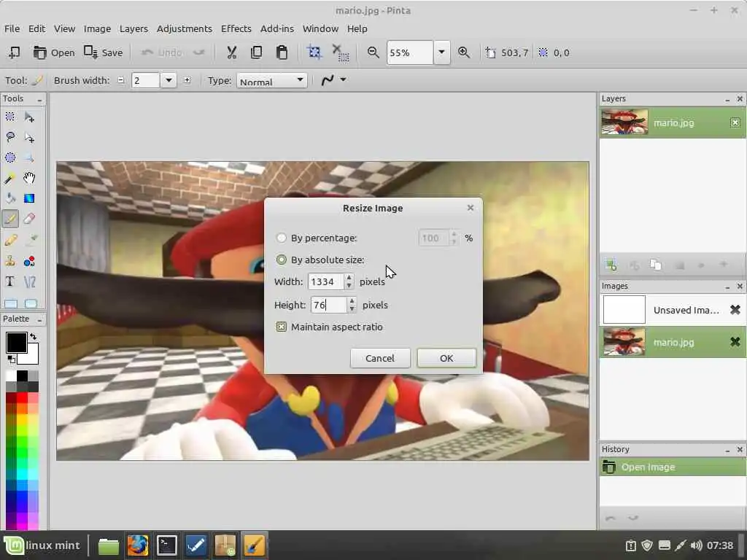Select the Recolor tool

point(29,261)
